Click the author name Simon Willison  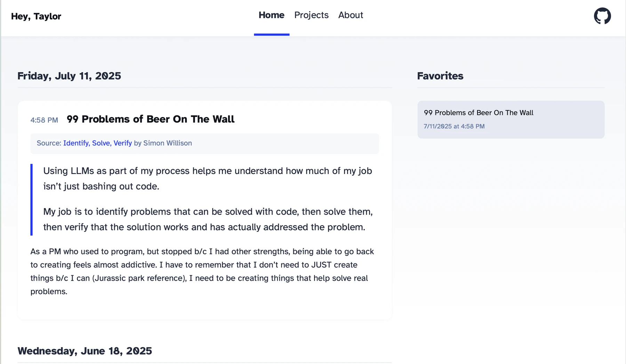167,143
